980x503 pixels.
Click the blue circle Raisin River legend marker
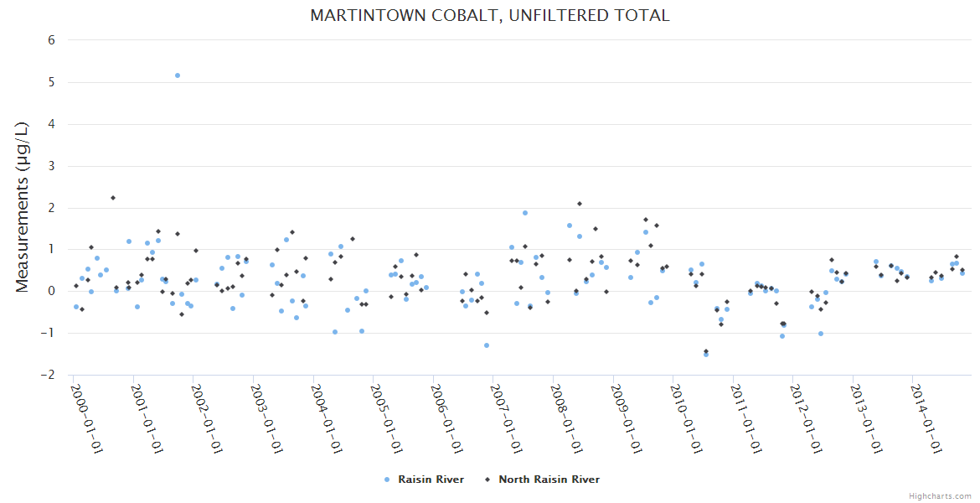pos(386,480)
